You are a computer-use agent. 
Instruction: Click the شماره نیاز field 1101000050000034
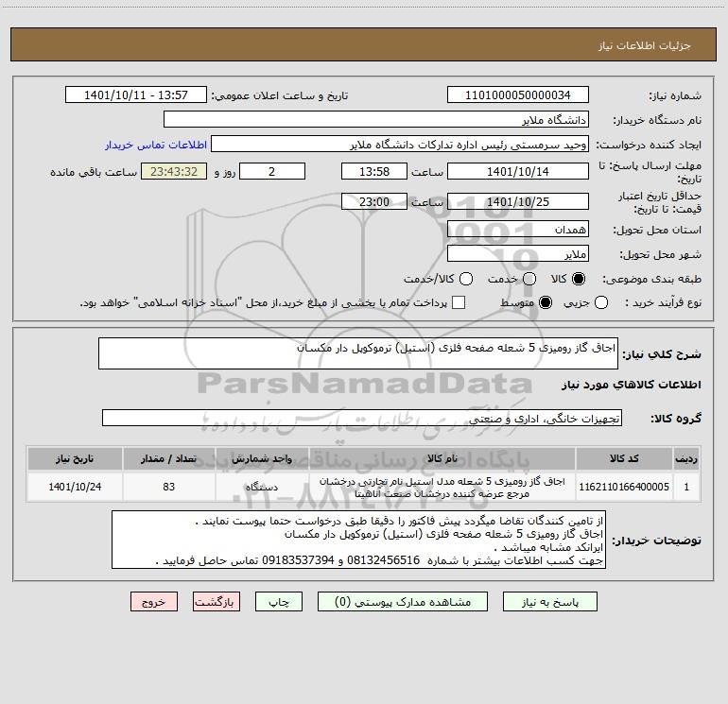(x=518, y=95)
